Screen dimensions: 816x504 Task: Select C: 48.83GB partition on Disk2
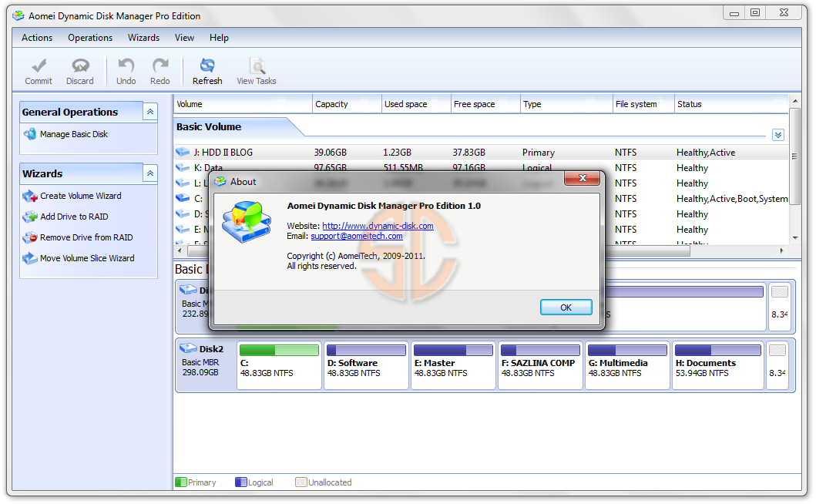279,365
